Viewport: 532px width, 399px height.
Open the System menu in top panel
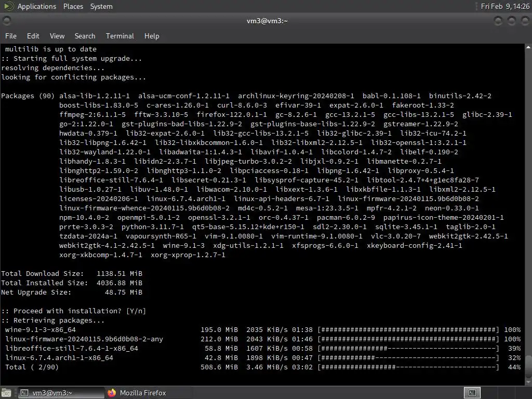(101, 6)
